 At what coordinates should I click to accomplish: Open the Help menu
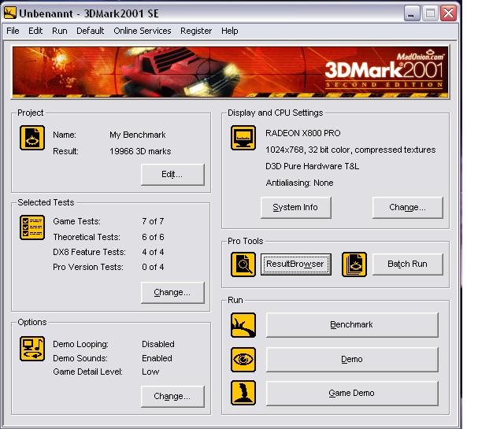[x=230, y=31]
